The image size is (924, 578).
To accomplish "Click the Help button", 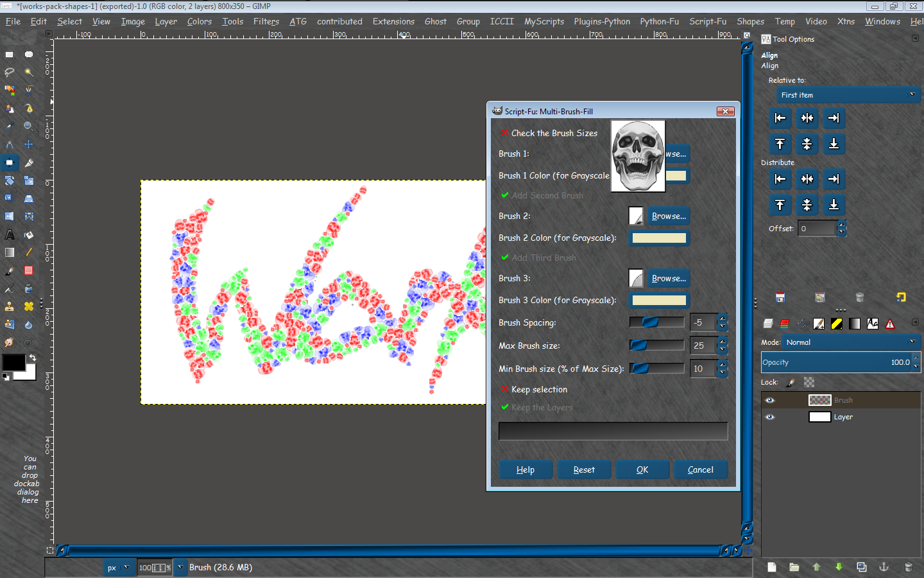I will click(526, 469).
